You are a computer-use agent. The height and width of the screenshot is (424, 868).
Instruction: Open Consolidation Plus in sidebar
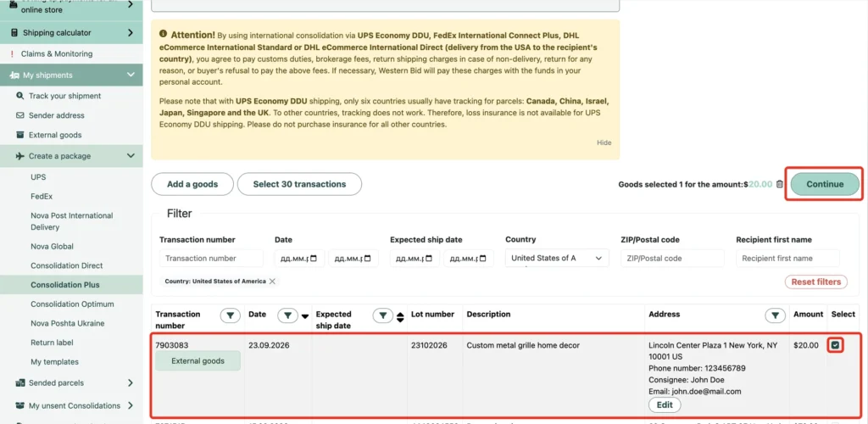[65, 285]
